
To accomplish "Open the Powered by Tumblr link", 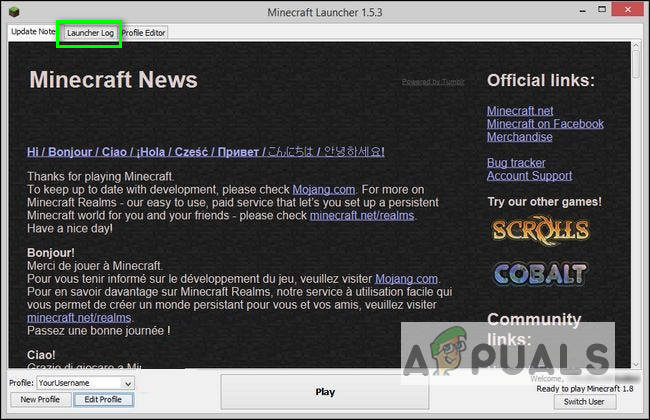I will [x=433, y=82].
